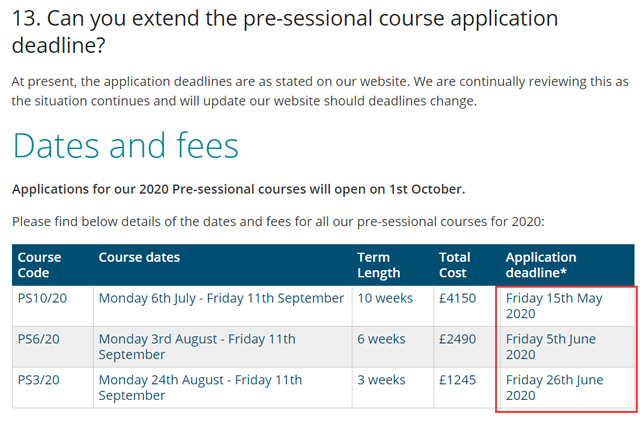Select the '6 weeks' term length cell

coord(393,347)
